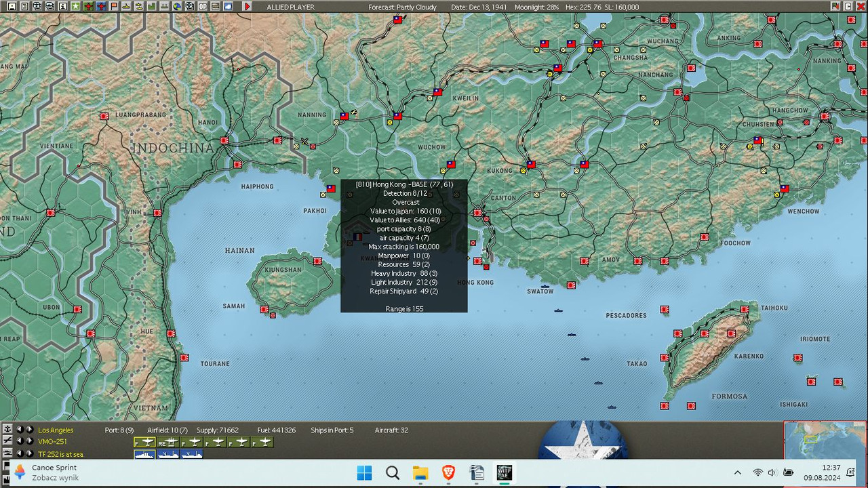Viewport: 868px width, 488px height.
Task: Click the world minimap thumbnail
Action: point(825,440)
